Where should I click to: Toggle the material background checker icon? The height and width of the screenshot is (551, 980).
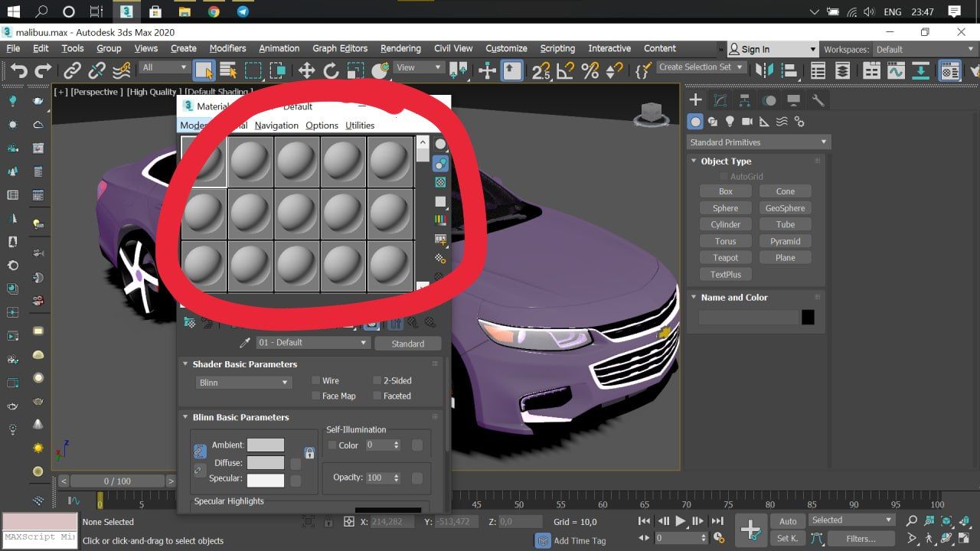click(440, 183)
